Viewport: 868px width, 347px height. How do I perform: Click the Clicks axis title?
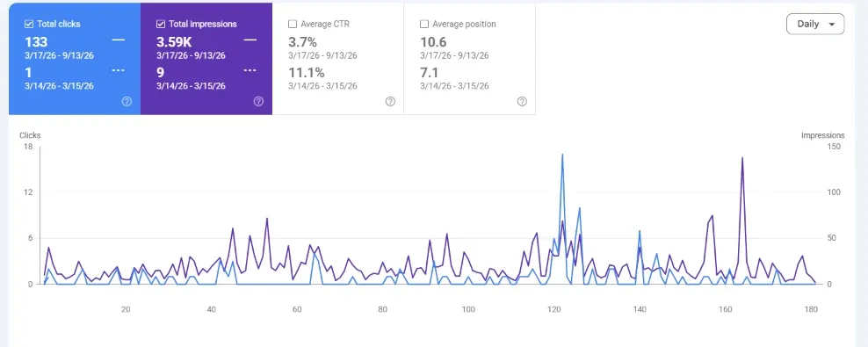tap(30, 135)
